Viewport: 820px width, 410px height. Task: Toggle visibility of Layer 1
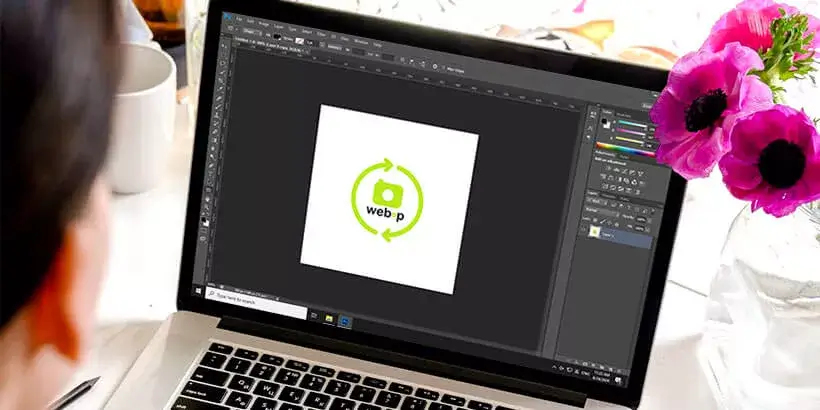point(583,229)
